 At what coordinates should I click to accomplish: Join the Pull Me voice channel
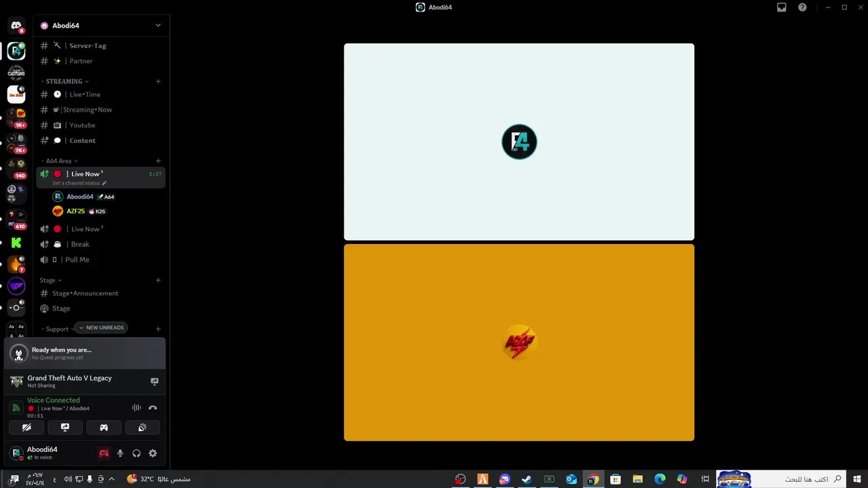(100, 260)
